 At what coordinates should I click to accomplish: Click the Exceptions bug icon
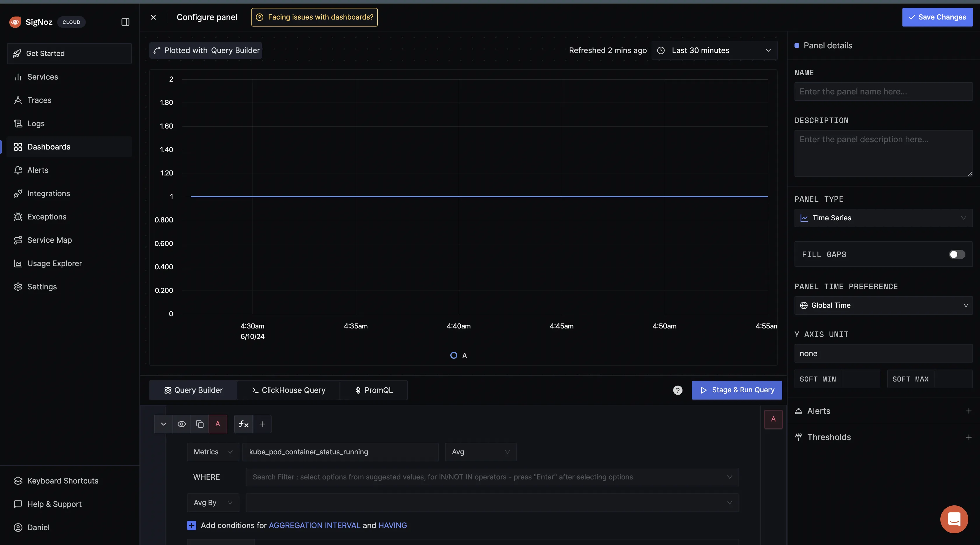(x=18, y=217)
